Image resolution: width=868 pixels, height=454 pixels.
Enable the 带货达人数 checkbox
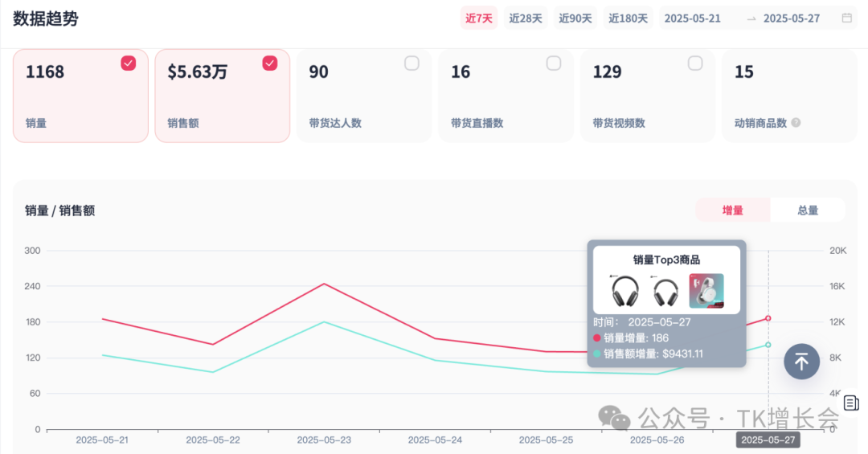411,63
